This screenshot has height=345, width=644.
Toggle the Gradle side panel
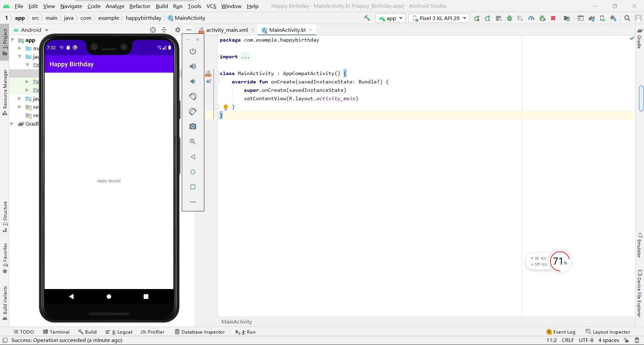[639, 39]
